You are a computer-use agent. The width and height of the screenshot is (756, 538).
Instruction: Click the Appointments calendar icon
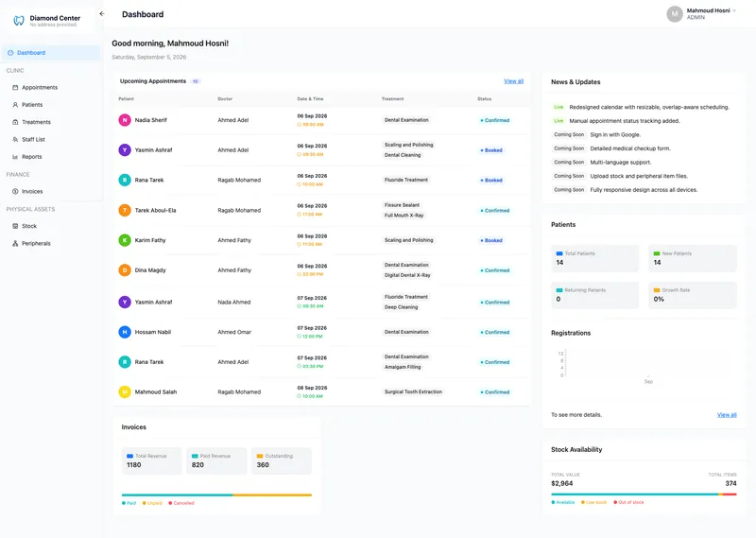(15, 87)
